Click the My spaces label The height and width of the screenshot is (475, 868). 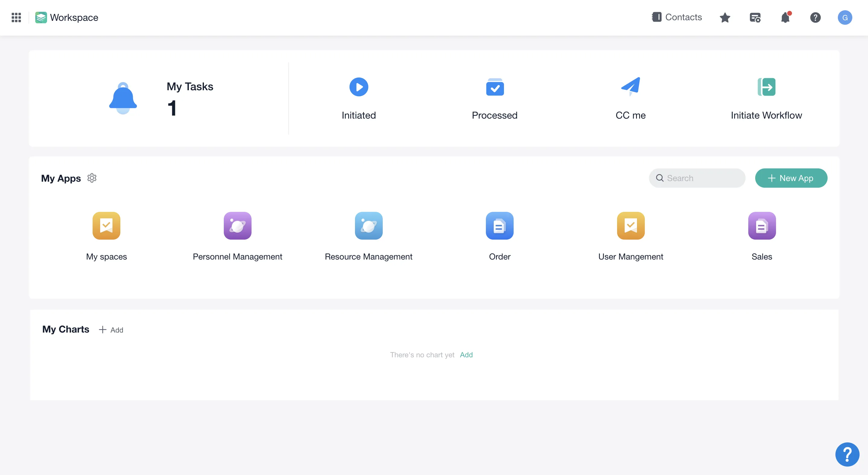click(x=106, y=257)
